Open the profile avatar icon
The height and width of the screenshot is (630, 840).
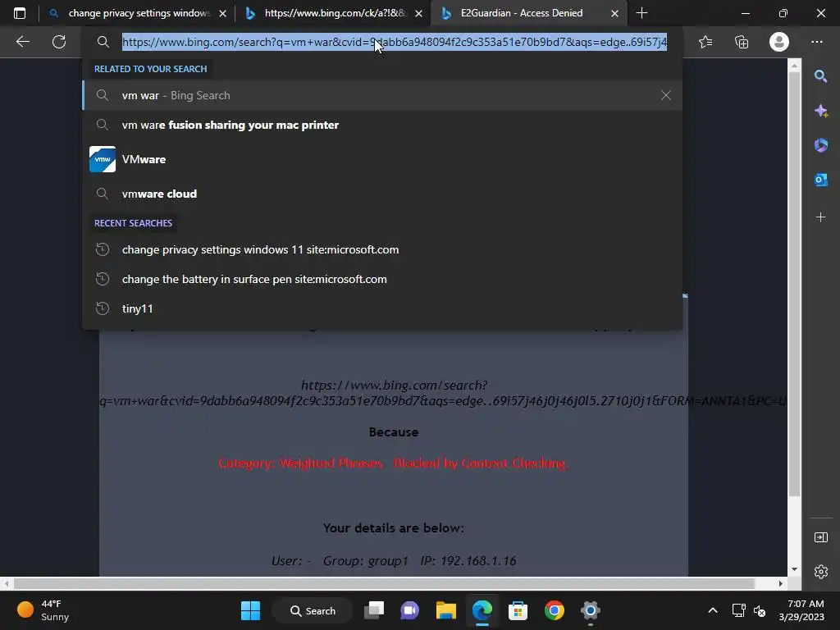(779, 42)
